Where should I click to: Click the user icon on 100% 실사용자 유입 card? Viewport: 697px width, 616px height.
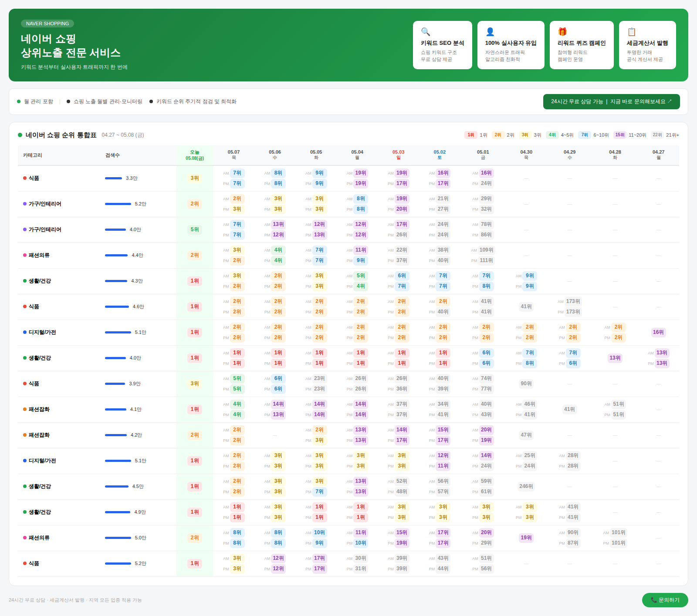coord(490,32)
